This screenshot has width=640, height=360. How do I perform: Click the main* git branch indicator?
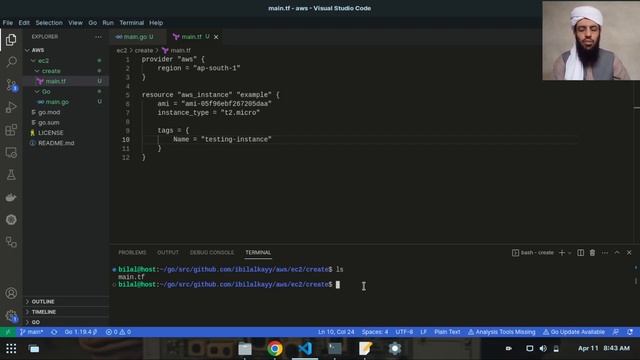pyautogui.click(x=31, y=332)
